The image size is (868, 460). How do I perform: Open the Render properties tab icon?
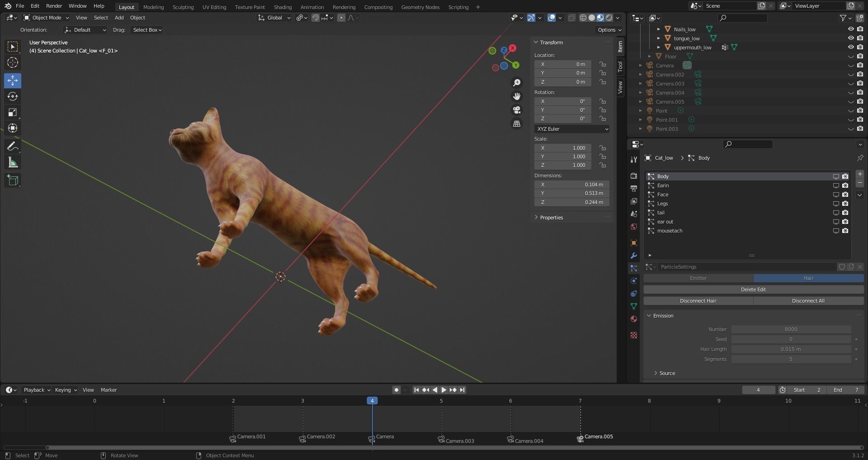(x=634, y=175)
